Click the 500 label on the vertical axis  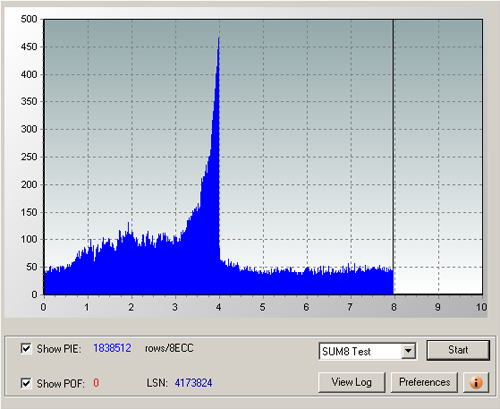tap(29, 19)
